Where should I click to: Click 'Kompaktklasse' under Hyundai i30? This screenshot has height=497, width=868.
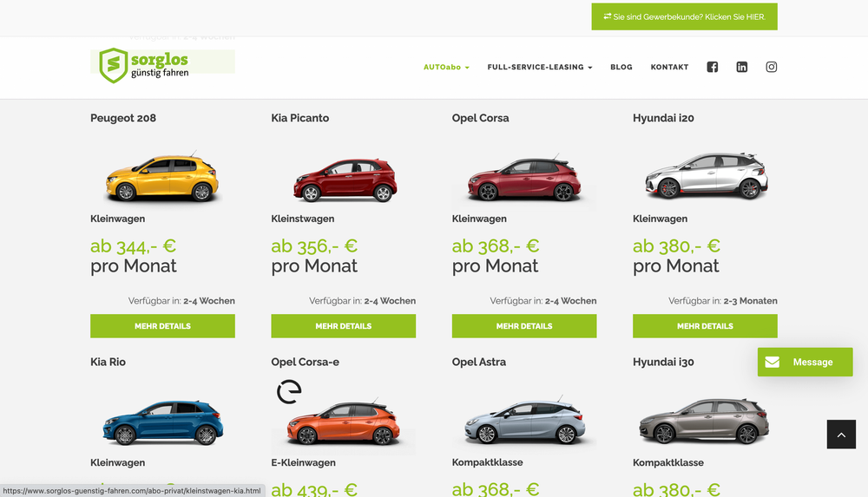(x=668, y=462)
